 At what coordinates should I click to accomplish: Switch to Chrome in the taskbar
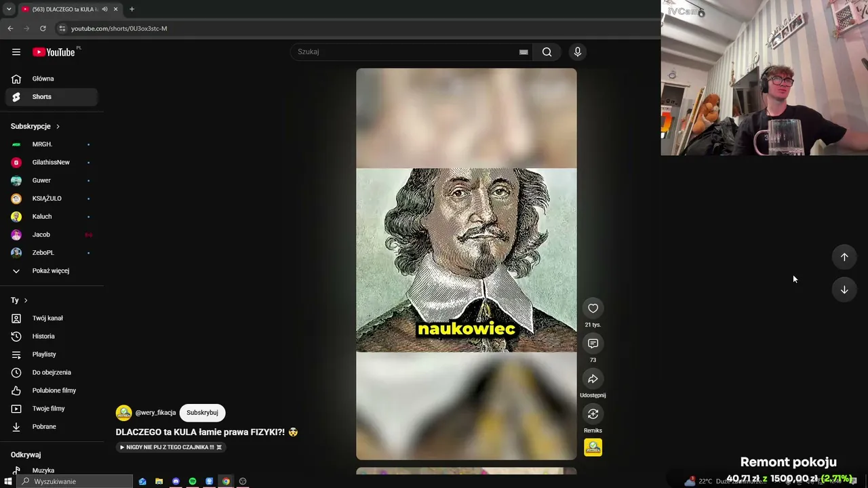226,481
